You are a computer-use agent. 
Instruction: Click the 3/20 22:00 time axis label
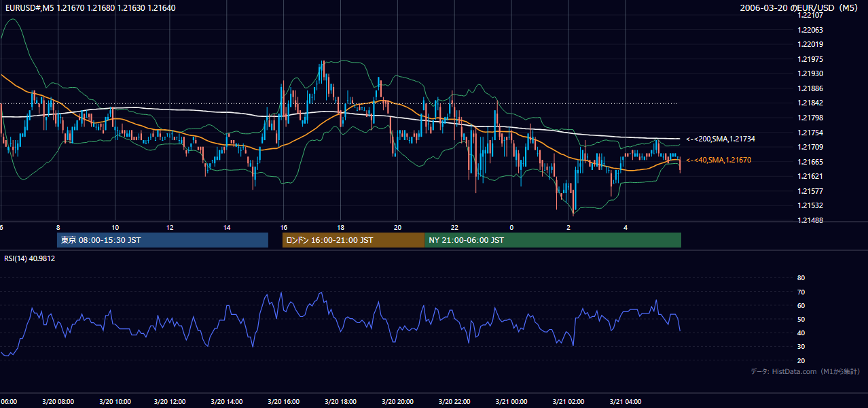(455, 401)
